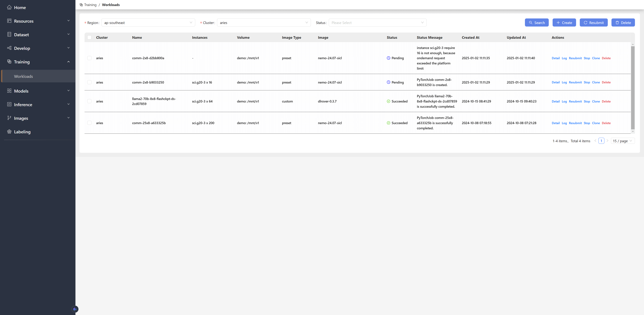Open the Models menu item
The width and height of the screenshot is (644, 315).
[38, 91]
